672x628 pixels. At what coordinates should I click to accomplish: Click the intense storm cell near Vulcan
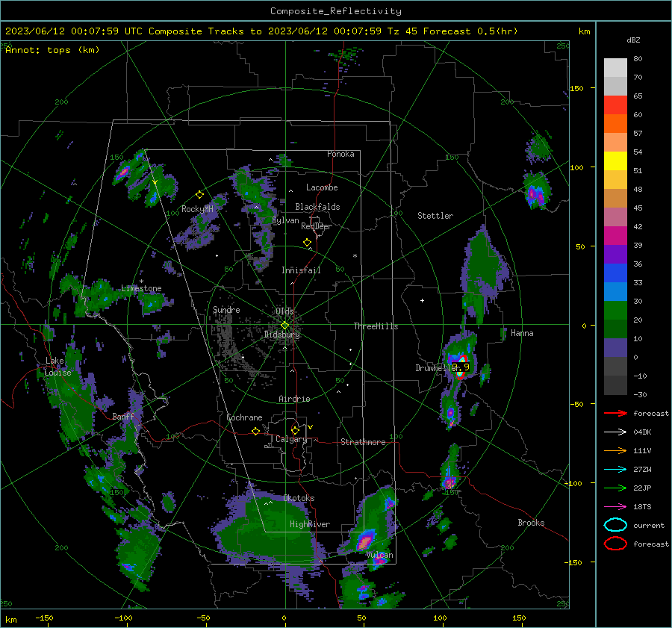(x=365, y=540)
